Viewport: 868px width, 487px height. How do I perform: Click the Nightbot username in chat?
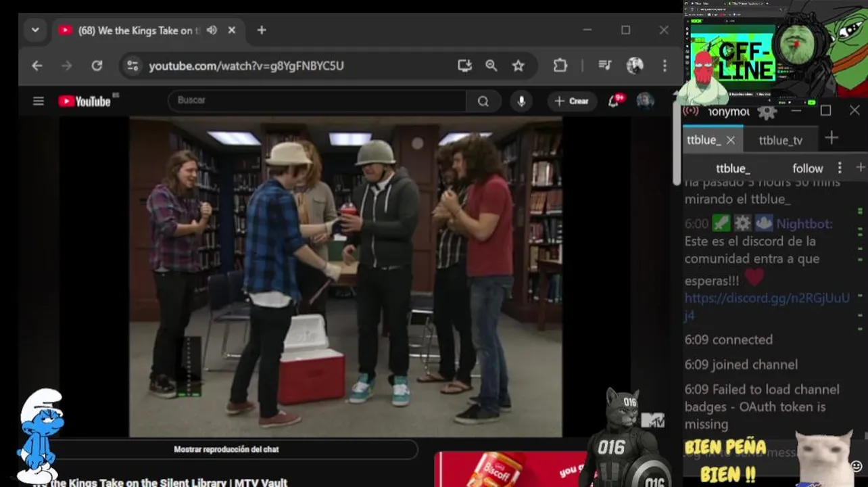(804, 224)
